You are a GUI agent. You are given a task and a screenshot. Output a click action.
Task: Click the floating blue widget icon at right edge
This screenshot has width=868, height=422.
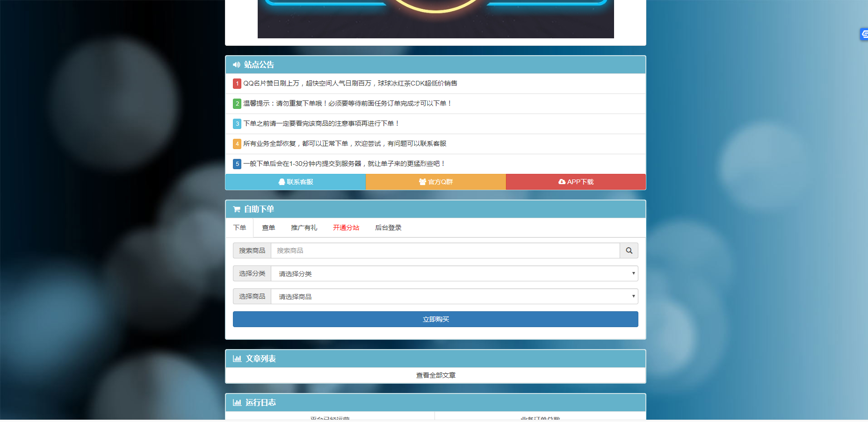[864, 34]
